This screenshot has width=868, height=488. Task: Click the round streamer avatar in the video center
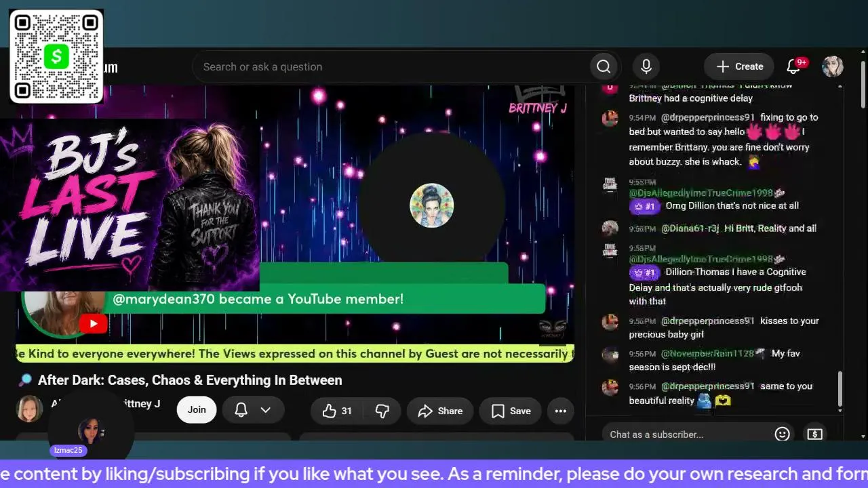click(432, 205)
